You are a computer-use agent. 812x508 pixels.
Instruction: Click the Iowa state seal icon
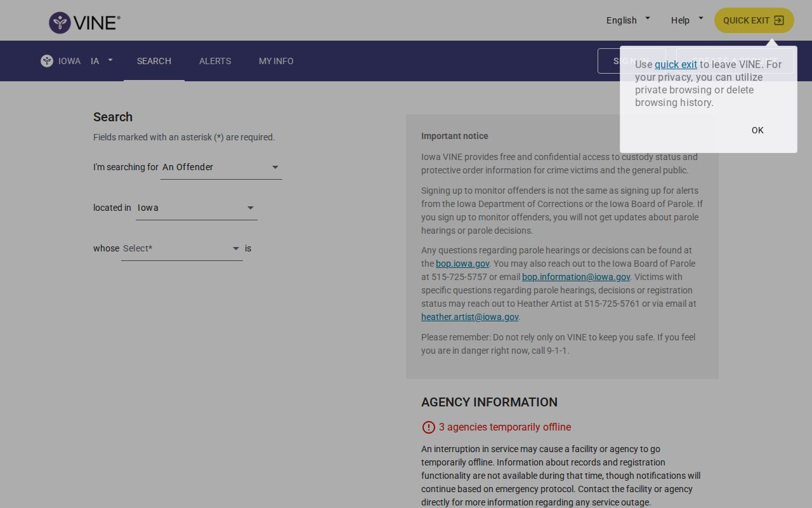tap(47, 61)
